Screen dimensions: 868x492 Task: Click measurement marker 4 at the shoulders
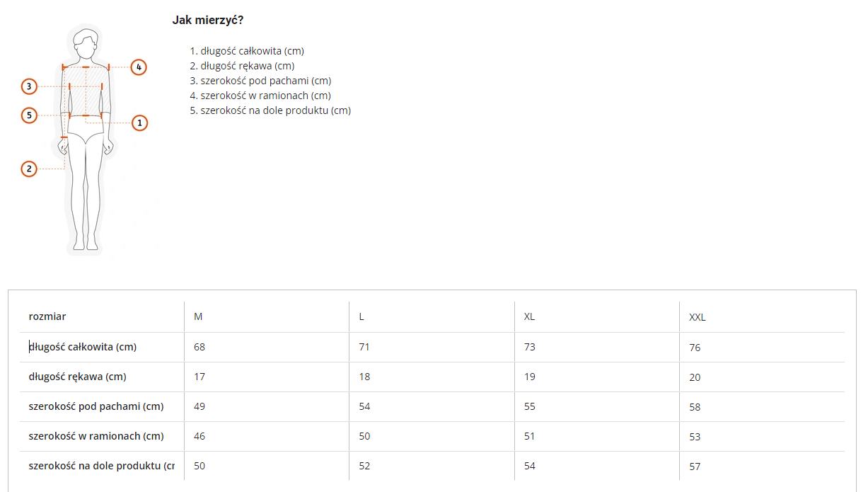[139, 67]
